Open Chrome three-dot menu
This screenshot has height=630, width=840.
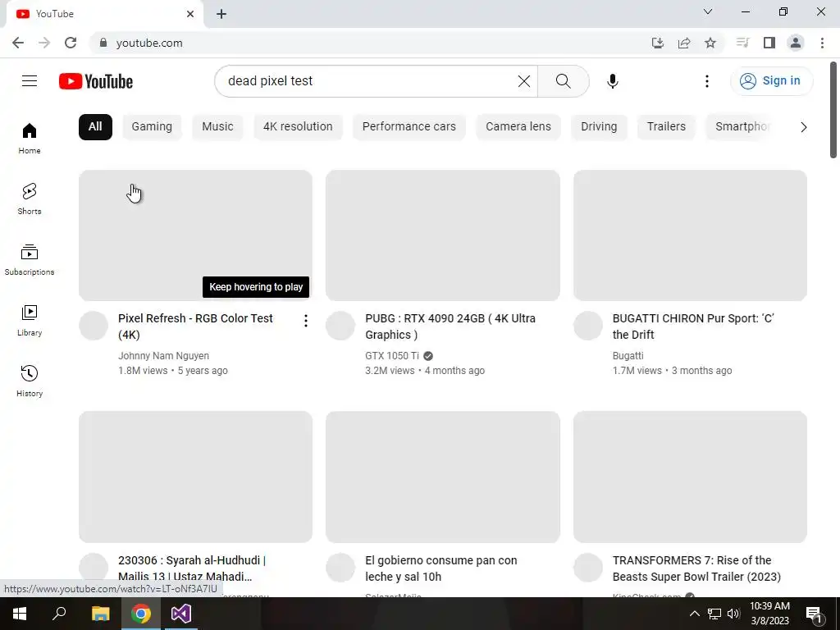click(822, 43)
